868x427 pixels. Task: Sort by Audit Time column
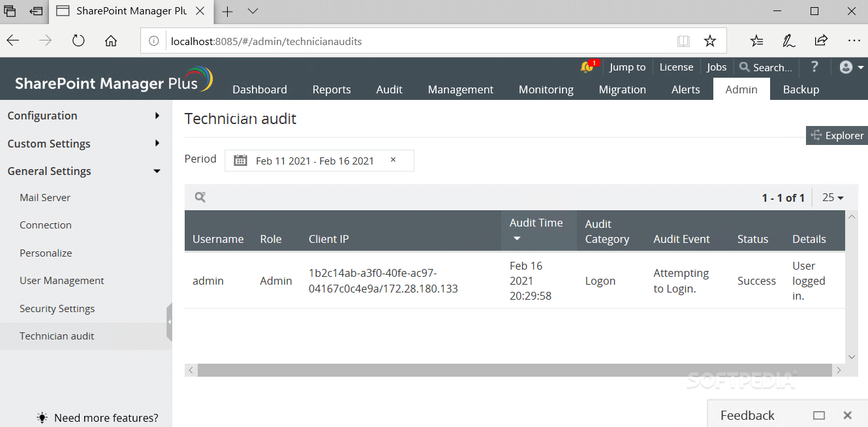538,230
